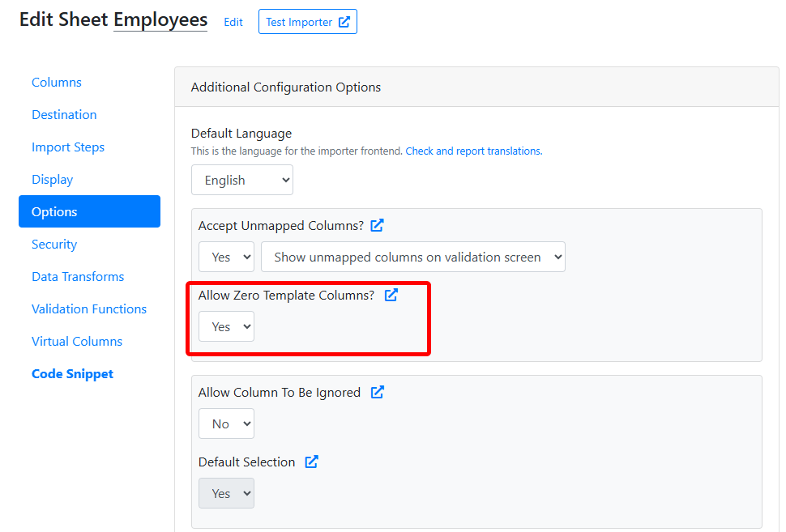
Task: Go to the Import Steps section
Action: coord(68,147)
